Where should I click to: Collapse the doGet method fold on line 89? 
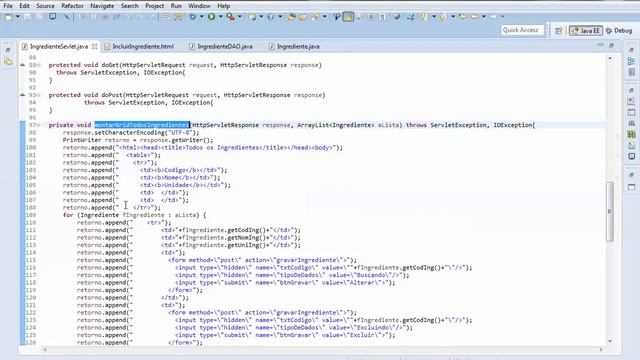39,65
